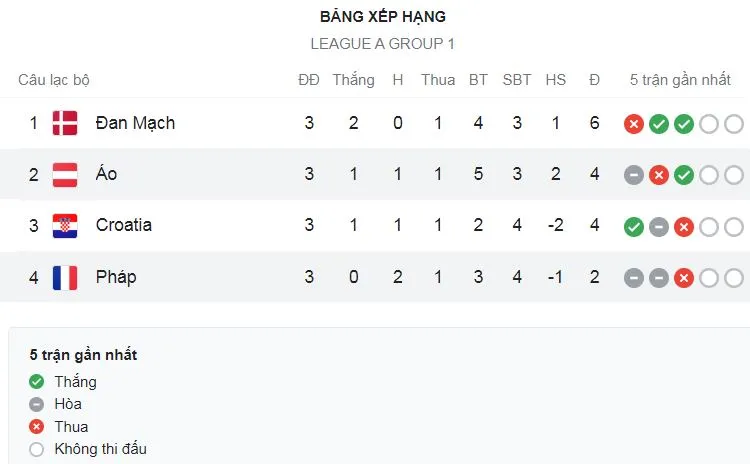Open the Croatia team link
The width and height of the screenshot is (750, 464).
click(x=124, y=225)
